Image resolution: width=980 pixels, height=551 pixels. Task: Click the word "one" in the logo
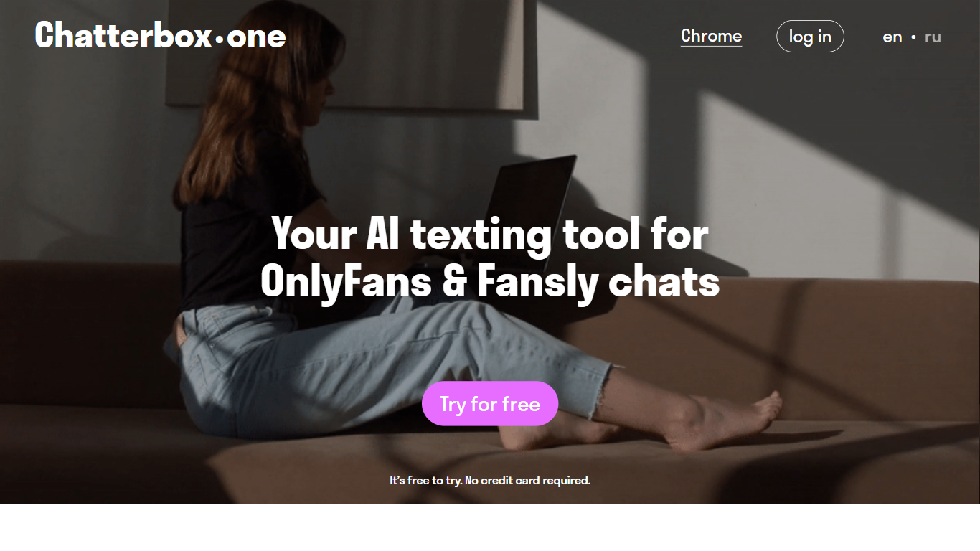pos(256,37)
